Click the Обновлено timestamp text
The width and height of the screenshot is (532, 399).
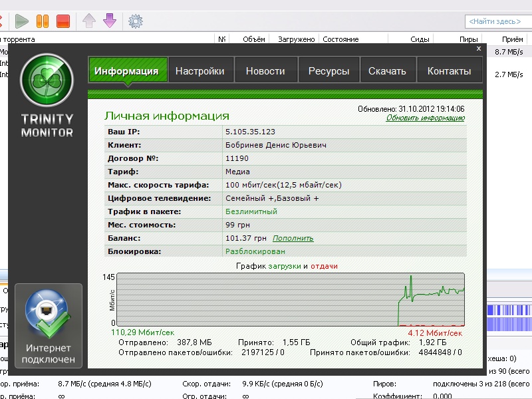pyautogui.click(x=411, y=109)
